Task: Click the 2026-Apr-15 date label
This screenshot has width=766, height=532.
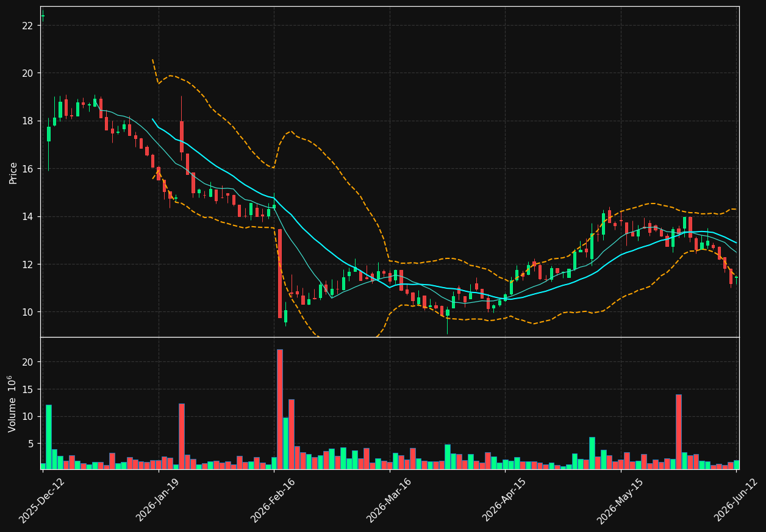Action: click(x=505, y=500)
